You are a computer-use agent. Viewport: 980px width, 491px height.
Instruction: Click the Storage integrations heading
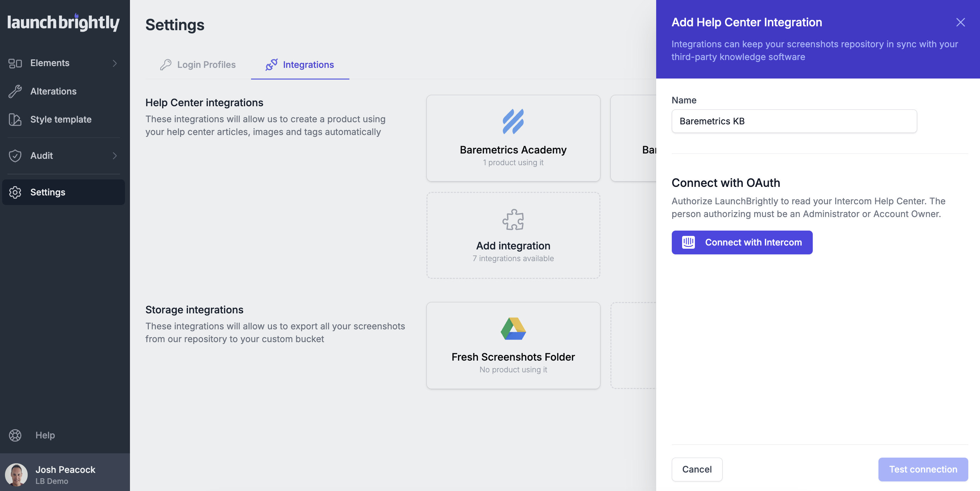point(195,310)
